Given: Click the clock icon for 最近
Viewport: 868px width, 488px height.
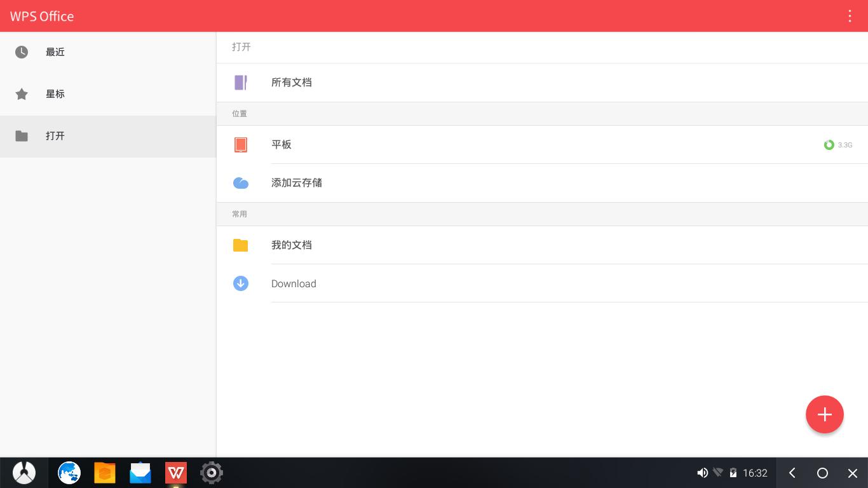Looking at the screenshot, I should (22, 52).
